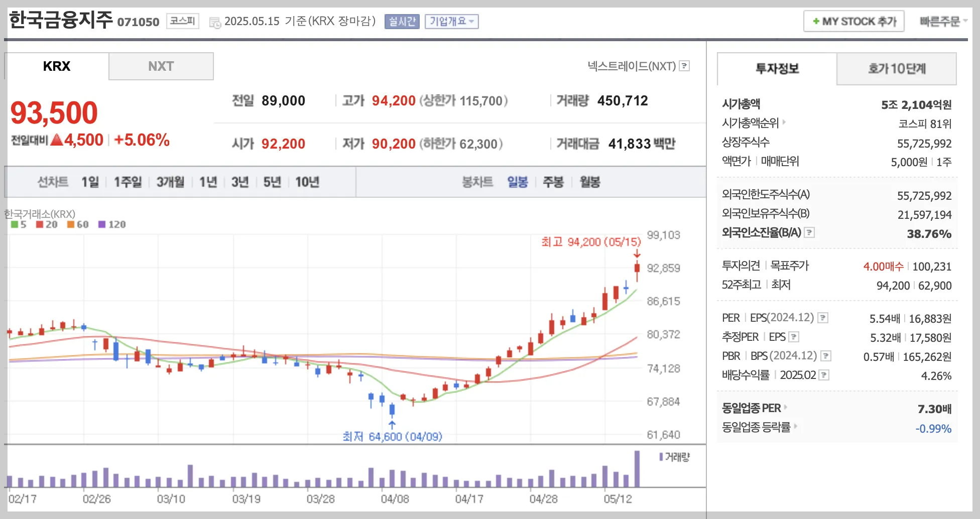Image resolution: width=980 pixels, height=519 pixels.
Task: Open help icon next to PER EPS(2024.12)
Action: (823, 318)
